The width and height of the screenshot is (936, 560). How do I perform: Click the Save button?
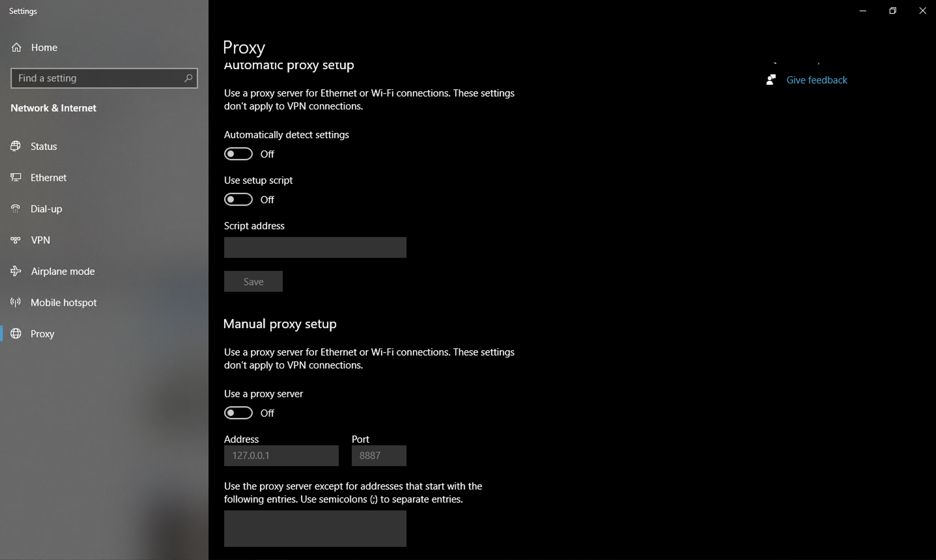point(253,282)
